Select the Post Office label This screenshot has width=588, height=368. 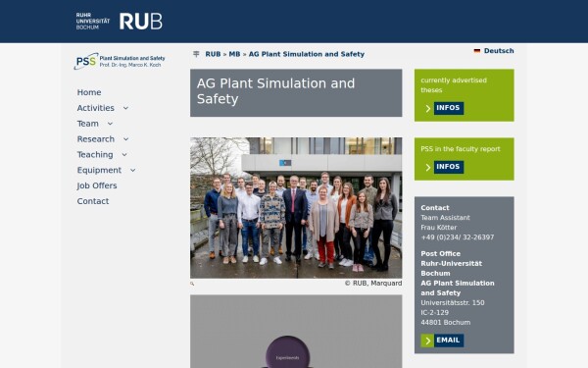pyautogui.click(x=440, y=254)
